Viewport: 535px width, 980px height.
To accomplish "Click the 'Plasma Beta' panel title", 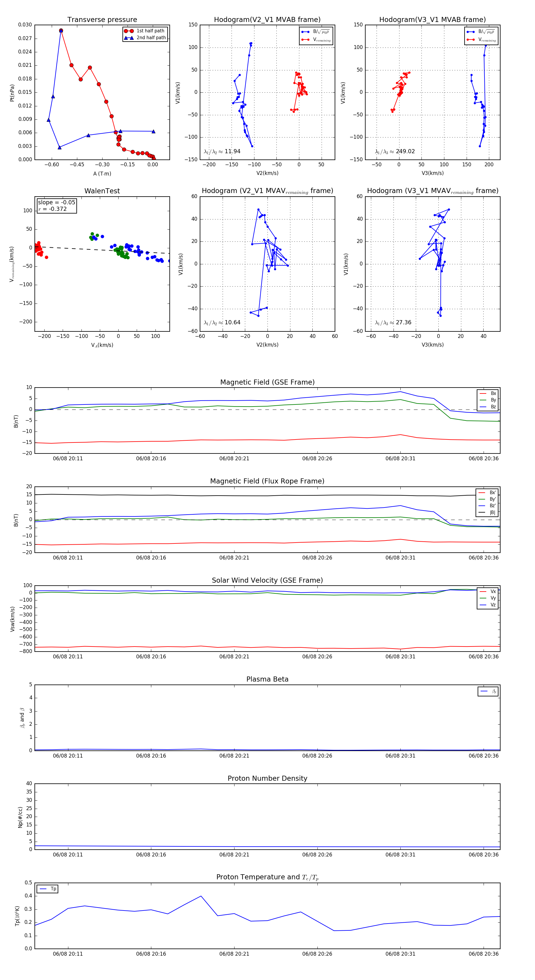I will point(267,679).
